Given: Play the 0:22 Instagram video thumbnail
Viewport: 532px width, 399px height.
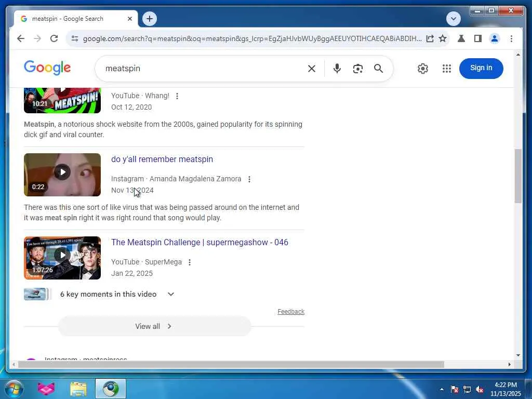Looking at the screenshot, I should [x=62, y=175].
